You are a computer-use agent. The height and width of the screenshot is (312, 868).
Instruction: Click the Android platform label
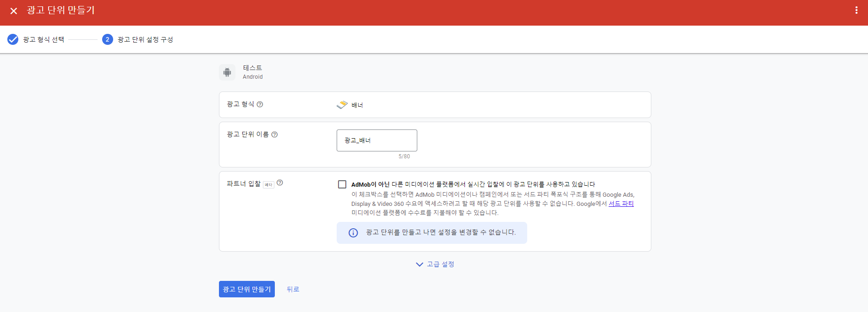pos(253,77)
